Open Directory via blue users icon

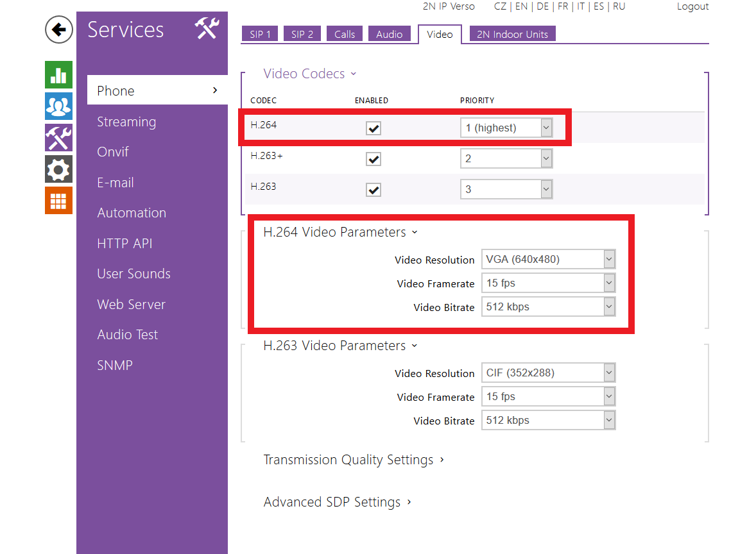tap(58, 106)
